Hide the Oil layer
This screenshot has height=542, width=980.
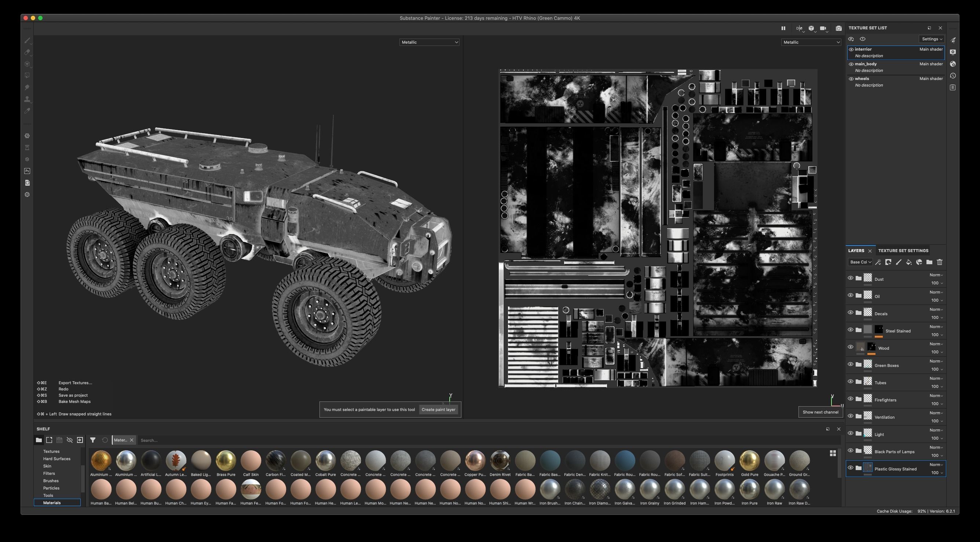pyautogui.click(x=850, y=295)
